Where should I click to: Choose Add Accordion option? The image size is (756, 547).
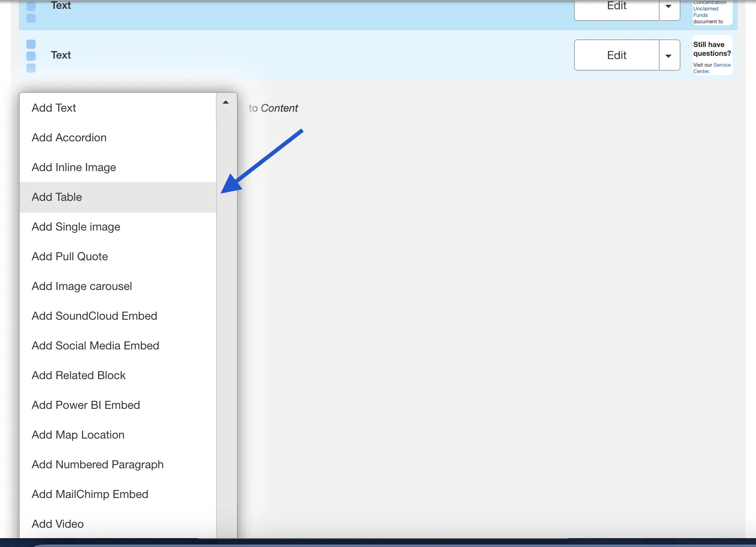tap(118, 137)
